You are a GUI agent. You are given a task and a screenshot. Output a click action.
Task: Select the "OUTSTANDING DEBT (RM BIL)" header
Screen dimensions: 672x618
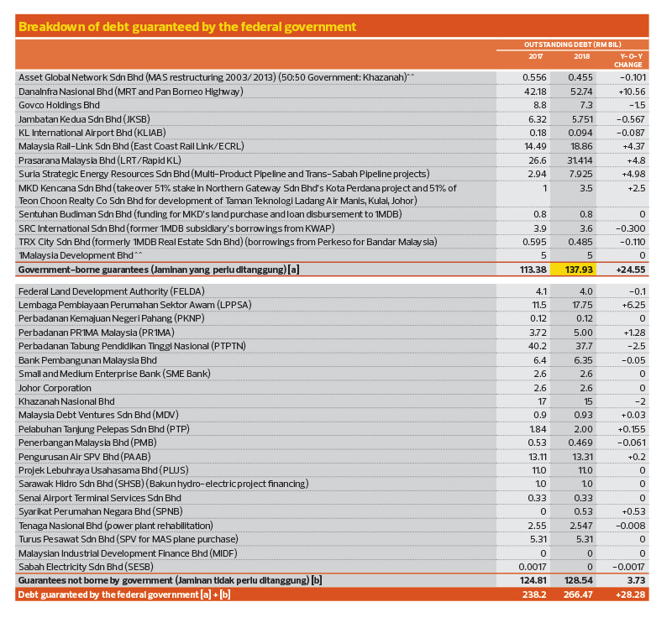(573, 45)
